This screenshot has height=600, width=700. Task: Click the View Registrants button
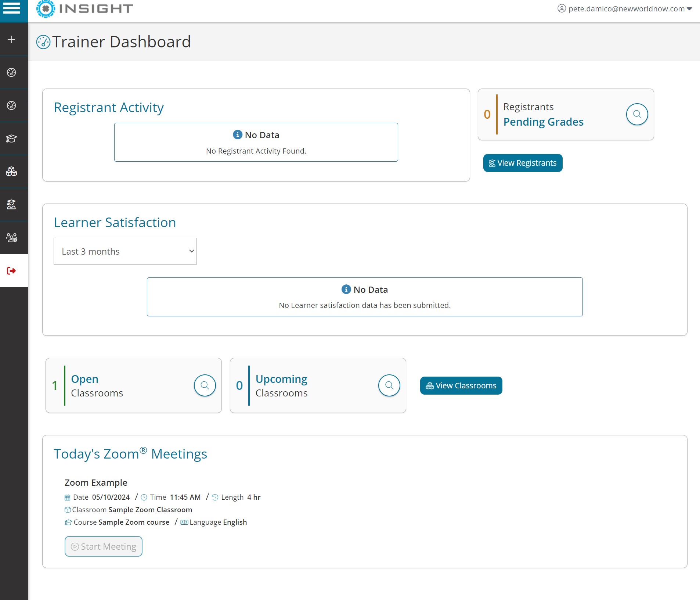pos(523,163)
